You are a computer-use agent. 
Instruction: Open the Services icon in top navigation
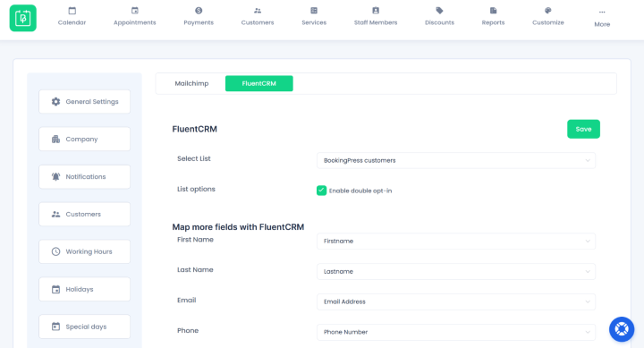[x=314, y=10]
